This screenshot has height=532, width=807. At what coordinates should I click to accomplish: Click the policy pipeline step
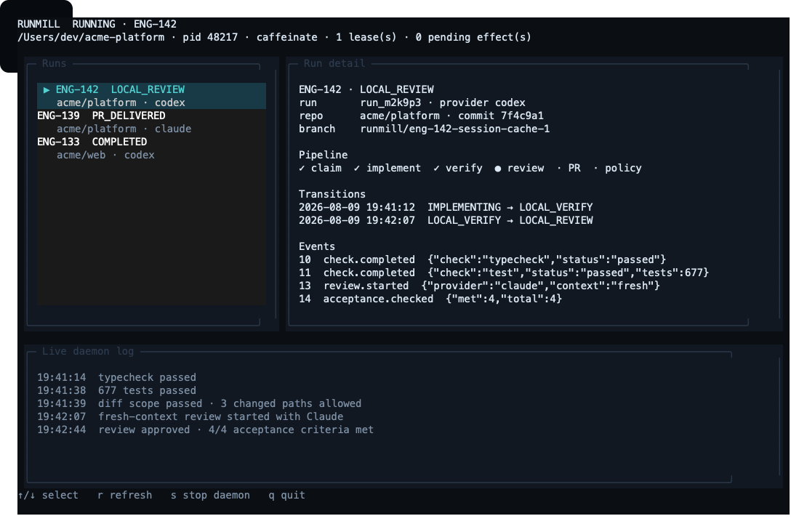(x=623, y=168)
